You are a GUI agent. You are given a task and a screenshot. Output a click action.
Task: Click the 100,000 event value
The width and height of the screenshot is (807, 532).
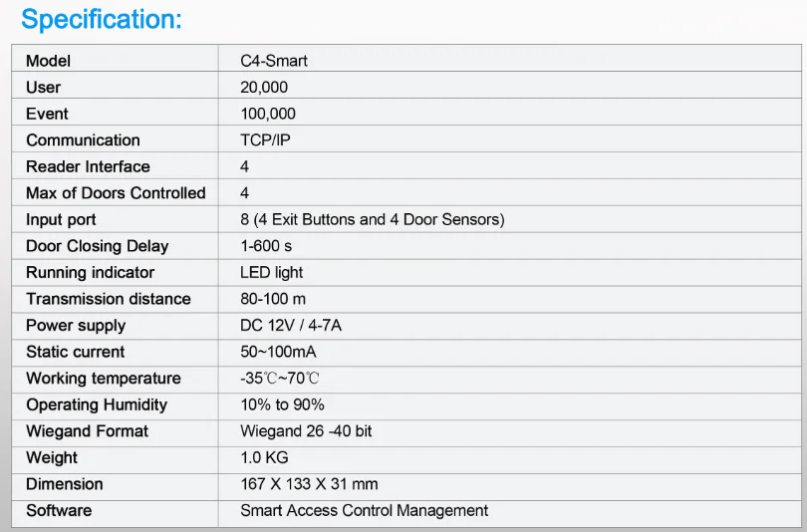(x=268, y=114)
